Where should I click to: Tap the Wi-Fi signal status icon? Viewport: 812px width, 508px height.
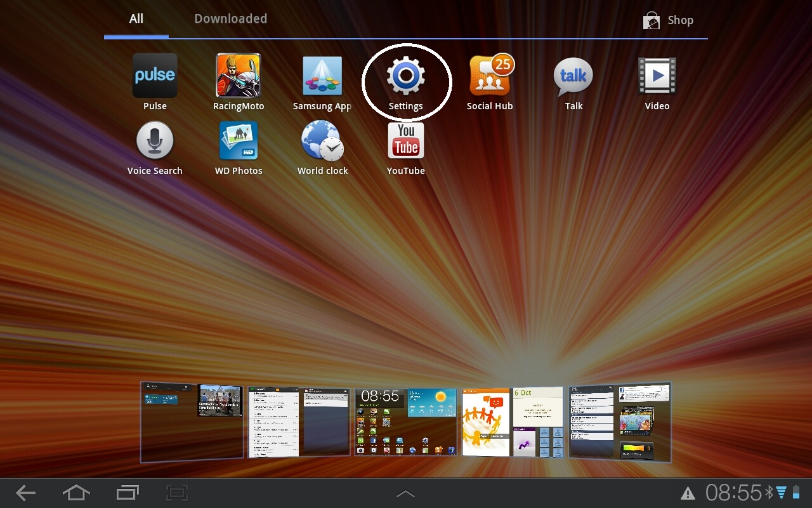[x=781, y=493]
